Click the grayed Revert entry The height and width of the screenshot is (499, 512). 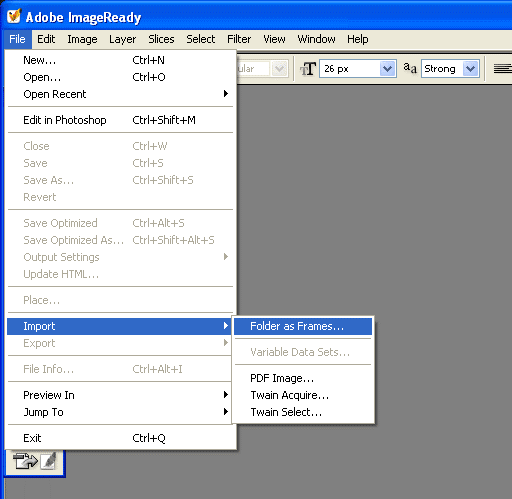[120, 197]
